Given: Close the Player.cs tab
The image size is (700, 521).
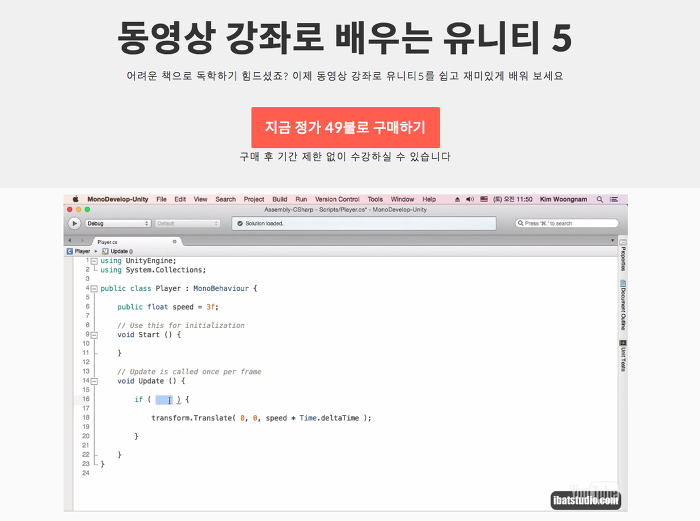Looking at the screenshot, I should (x=175, y=242).
